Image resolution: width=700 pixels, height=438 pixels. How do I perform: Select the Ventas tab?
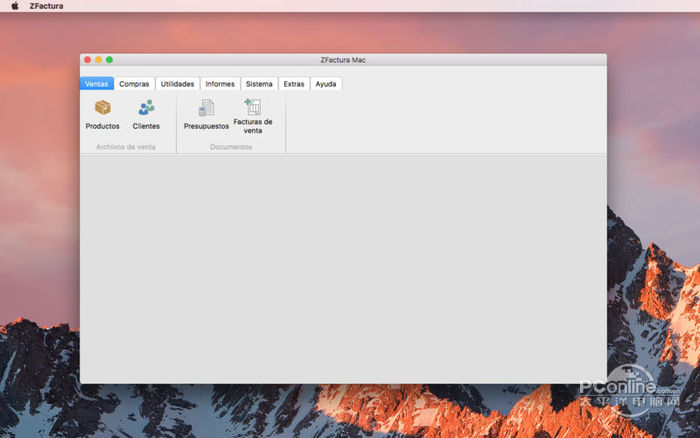coord(97,83)
